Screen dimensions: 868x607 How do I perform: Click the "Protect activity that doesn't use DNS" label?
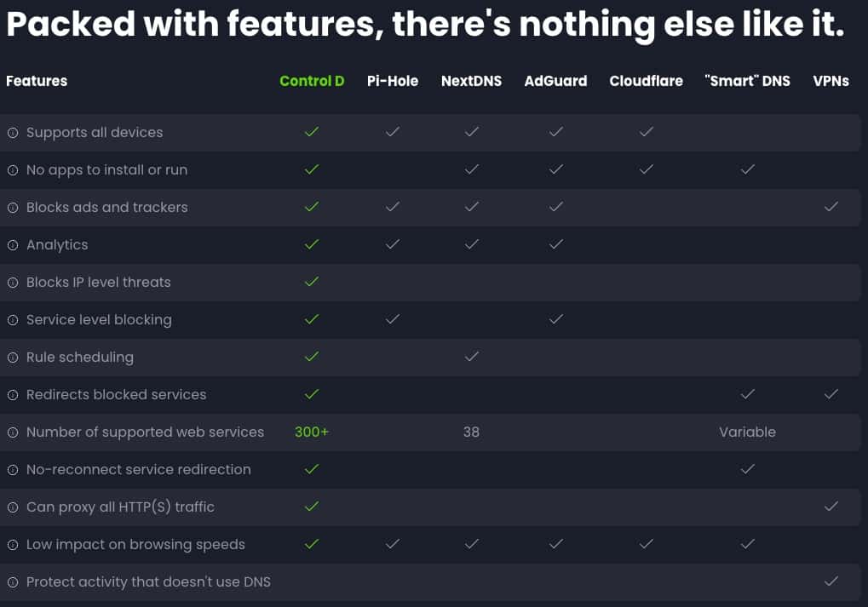(148, 582)
